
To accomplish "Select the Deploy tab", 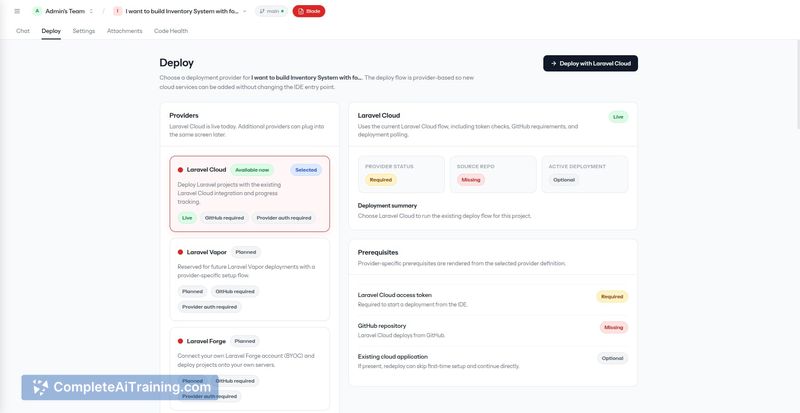I will point(51,31).
